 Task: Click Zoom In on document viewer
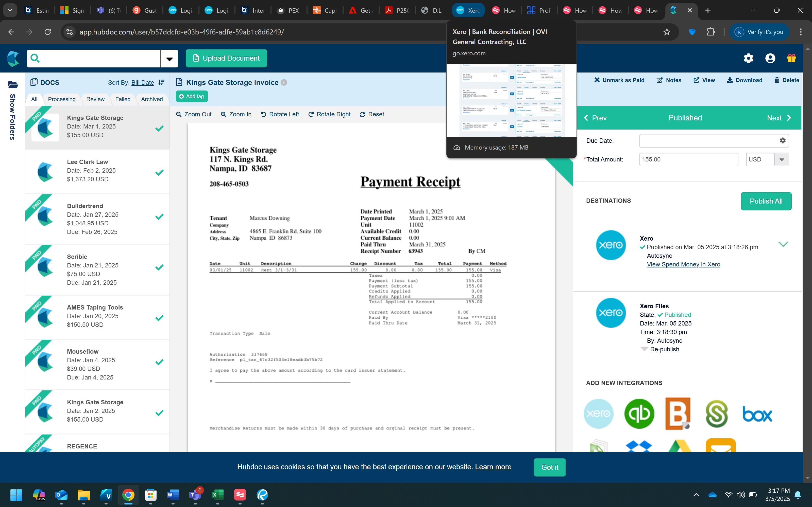[236, 114]
